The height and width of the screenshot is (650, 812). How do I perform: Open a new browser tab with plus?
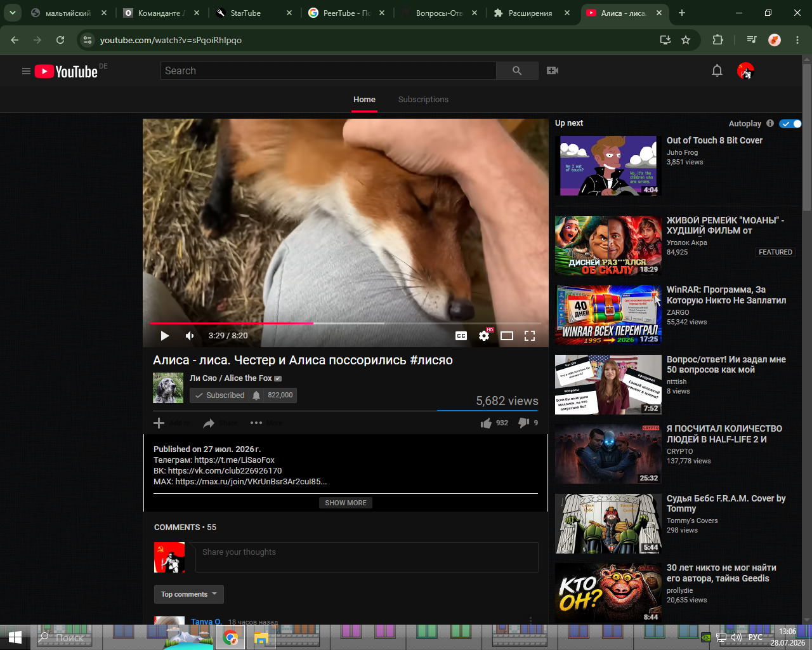(x=682, y=13)
